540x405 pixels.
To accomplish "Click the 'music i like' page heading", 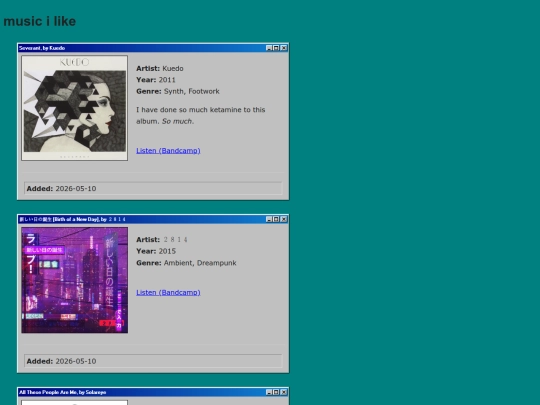I will coord(40,21).
